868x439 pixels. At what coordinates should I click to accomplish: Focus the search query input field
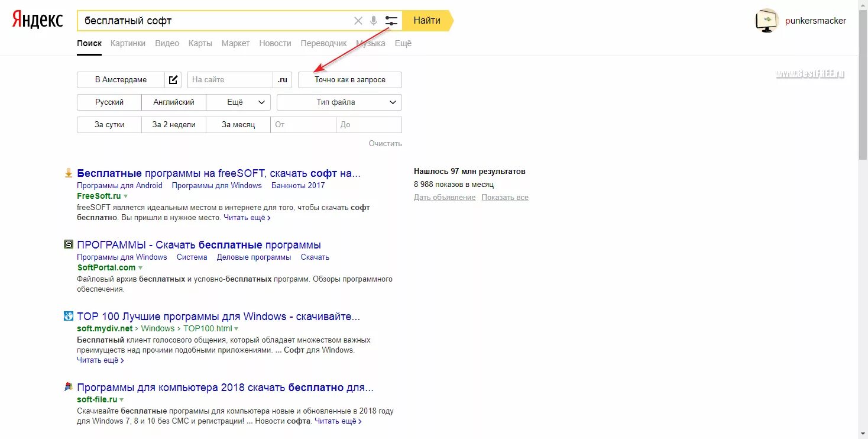tap(216, 21)
